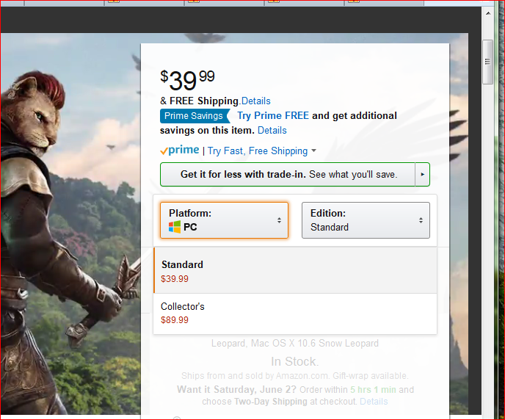Click the Two-Day Shipping Details link
Viewport: 505px width, 420px height.
point(374,402)
